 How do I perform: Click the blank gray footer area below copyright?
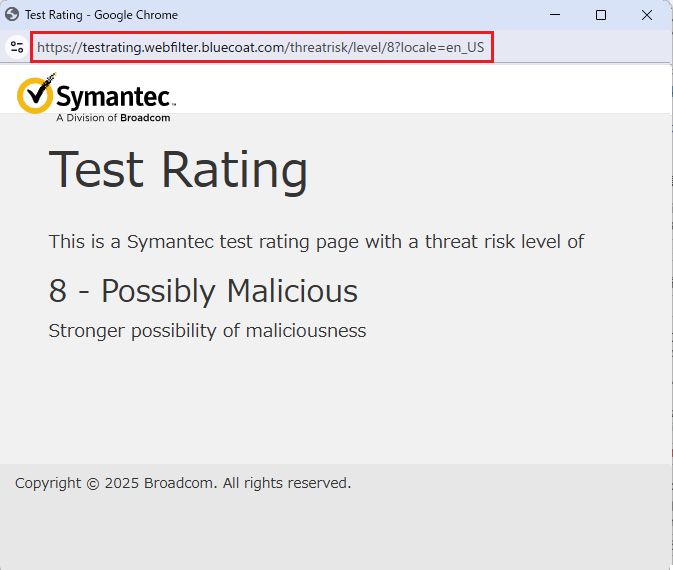(x=336, y=530)
